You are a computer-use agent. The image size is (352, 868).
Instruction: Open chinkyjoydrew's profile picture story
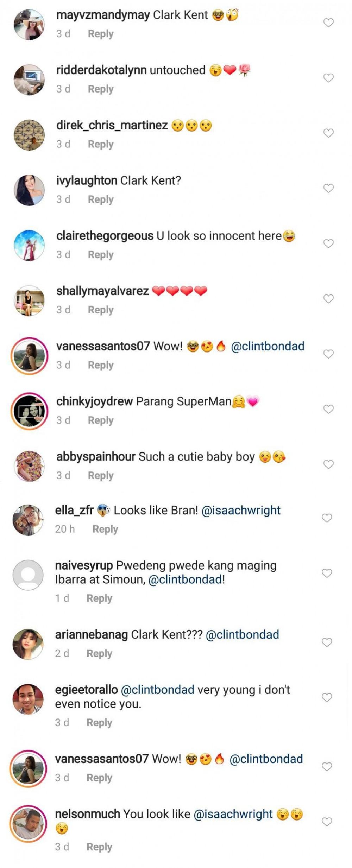pyautogui.click(x=29, y=411)
